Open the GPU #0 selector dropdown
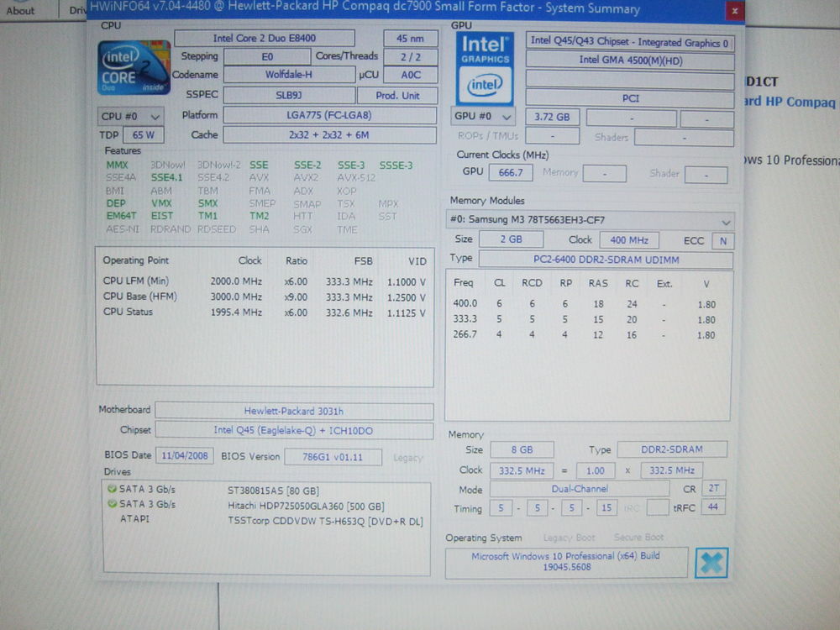 click(x=485, y=116)
